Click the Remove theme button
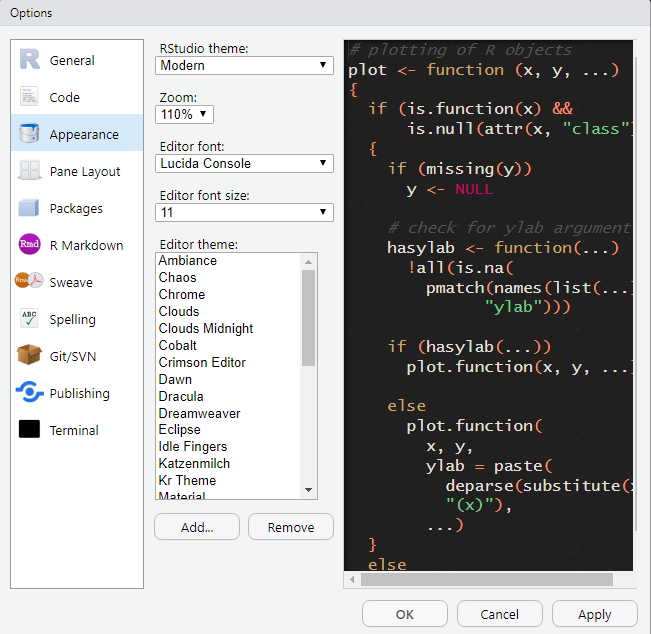 click(x=291, y=527)
